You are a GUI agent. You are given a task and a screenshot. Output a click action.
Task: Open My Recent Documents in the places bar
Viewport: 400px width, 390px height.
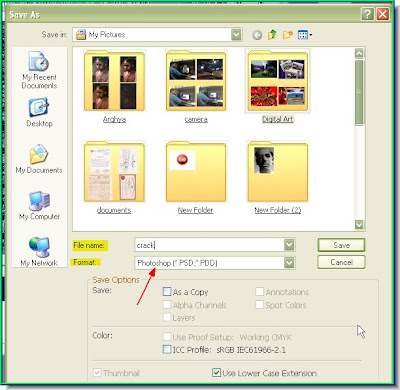tap(39, 70)
